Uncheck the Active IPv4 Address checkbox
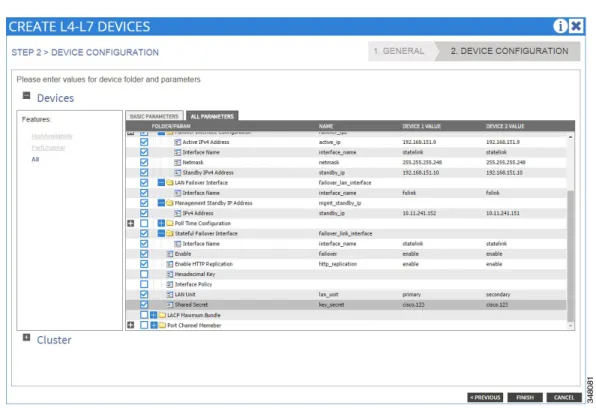Screen dimensions: 596x414 (x=144, y=142)
